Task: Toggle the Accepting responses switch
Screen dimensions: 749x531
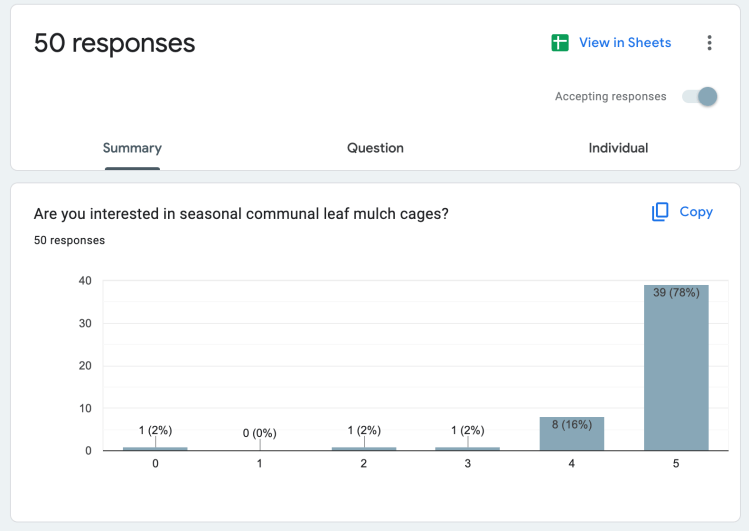Action: coord(700,97)
